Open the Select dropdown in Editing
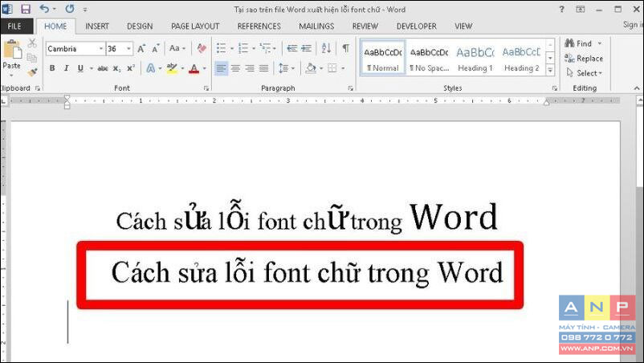644x363 pixels. click(x=584, y=73)
